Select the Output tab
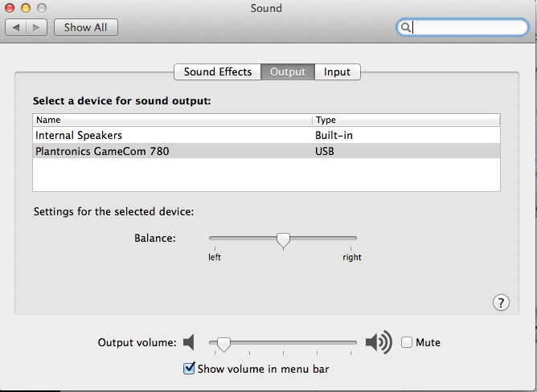This screenshot has width=537, height=392. coord(288,72)
